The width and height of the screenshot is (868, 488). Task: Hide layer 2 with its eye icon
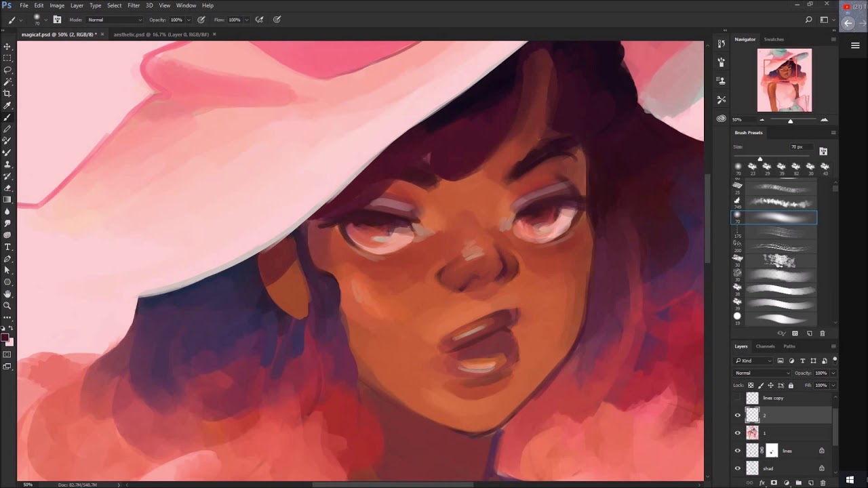738,415
